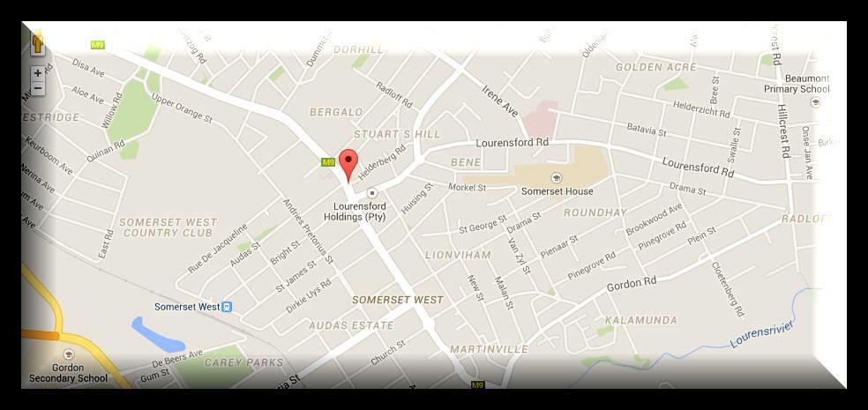Click the Somerset House school icon
This screenshot has height=410, width=868.
pos(557,178)
